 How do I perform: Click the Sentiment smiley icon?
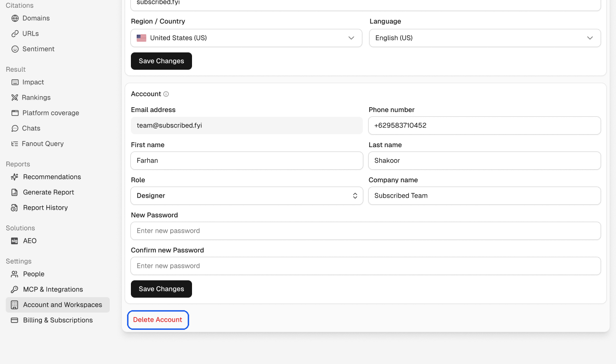(x=15, y=49)
